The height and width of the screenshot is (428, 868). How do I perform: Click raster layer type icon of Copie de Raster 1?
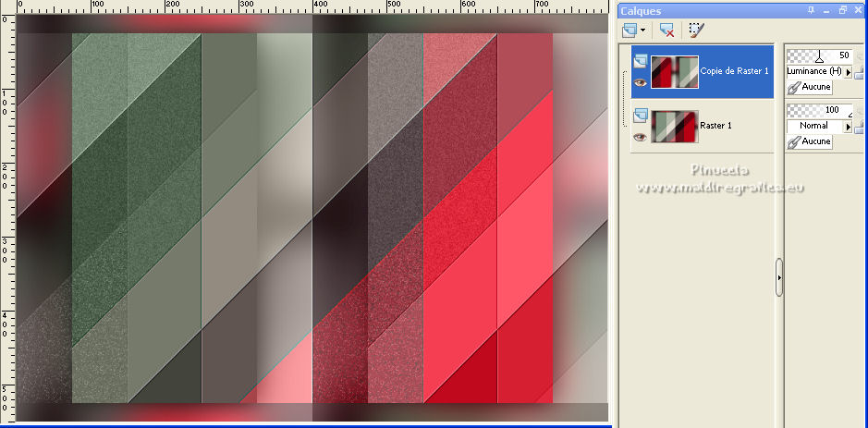[x=641, y=60]
